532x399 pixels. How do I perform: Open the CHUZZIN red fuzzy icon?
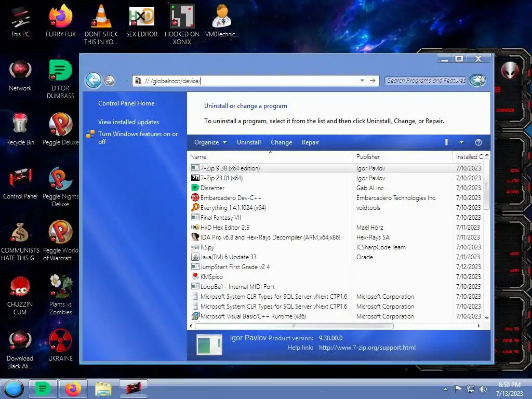point(20,295)
